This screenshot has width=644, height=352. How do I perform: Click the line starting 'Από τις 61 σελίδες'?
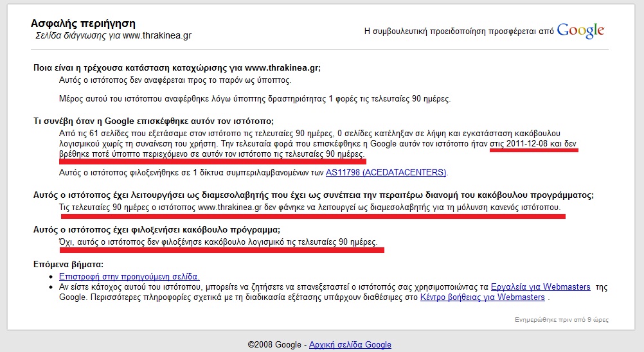[x=310, y=134]
